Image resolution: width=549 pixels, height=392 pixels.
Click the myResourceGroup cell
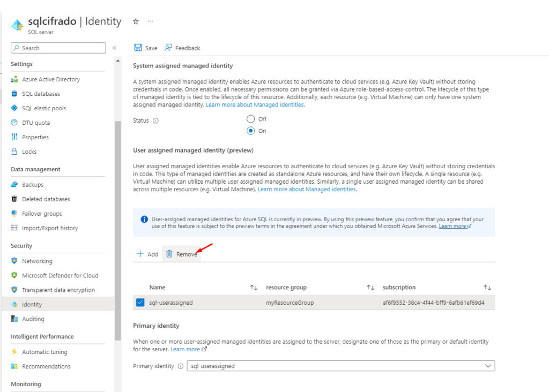[290, 303]
